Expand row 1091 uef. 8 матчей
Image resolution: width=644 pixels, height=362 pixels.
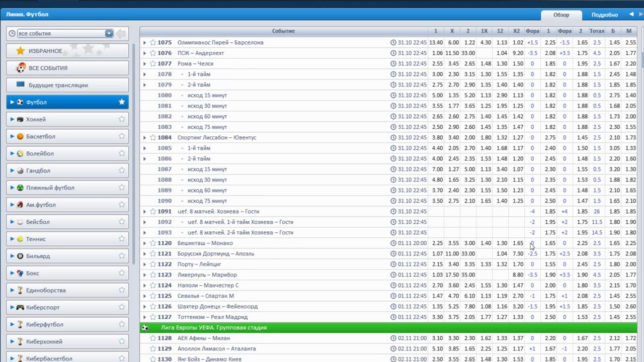coord(145,211)
